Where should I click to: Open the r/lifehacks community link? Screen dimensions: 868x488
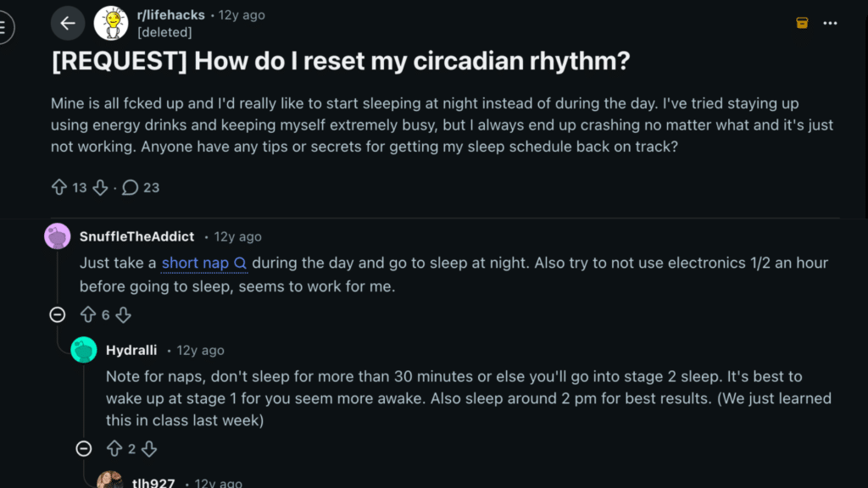[172, 15]
